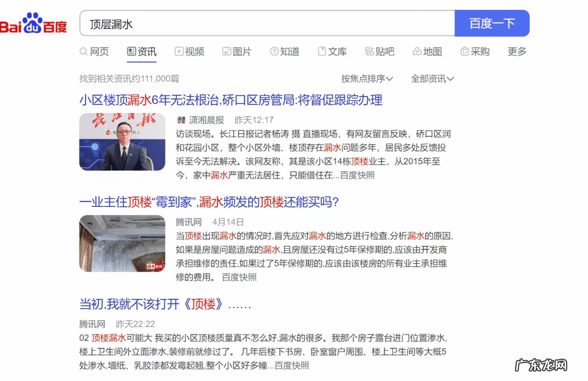Stay on the 资讯 results tab
The width and height of the screenshot is (588, 381).
tap(142, 51)
